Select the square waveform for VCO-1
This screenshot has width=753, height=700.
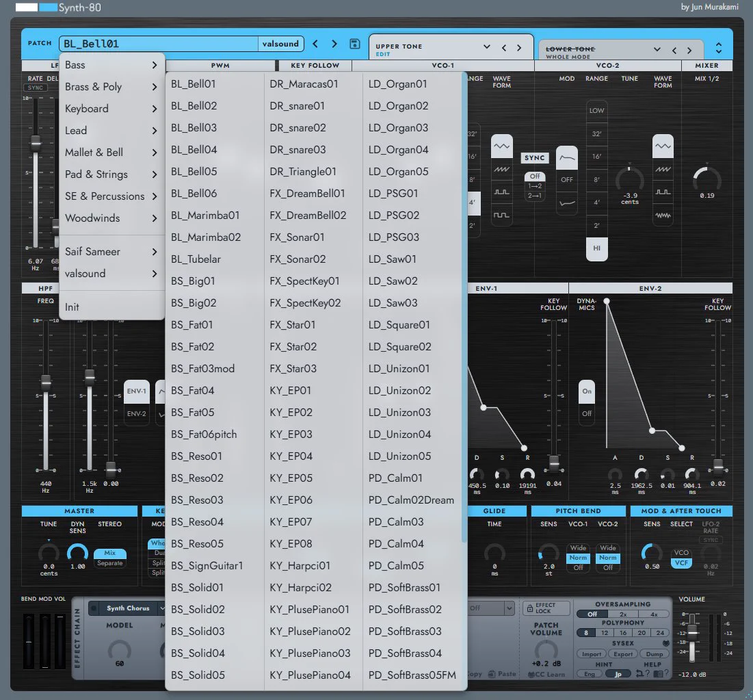click(501, 216)
